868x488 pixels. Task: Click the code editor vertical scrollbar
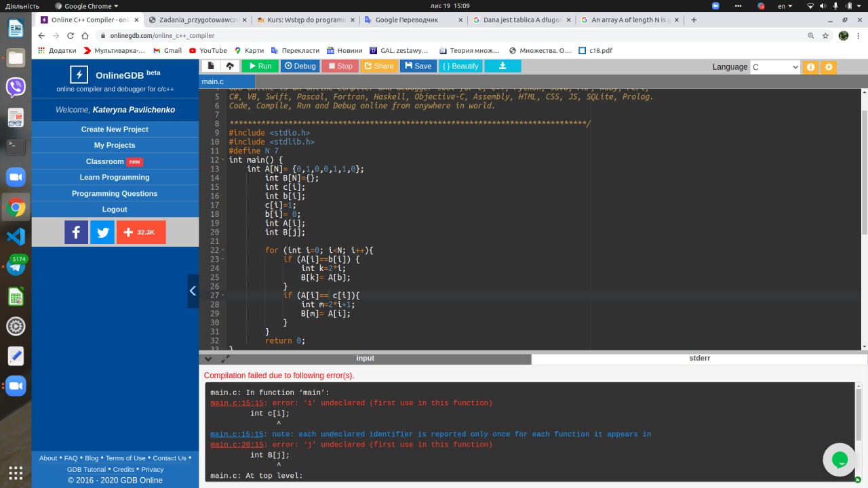click(864, 169)
